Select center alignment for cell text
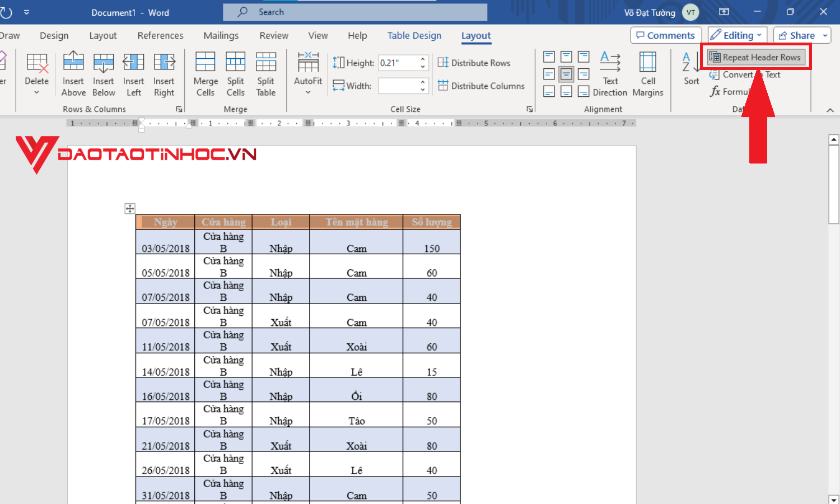This screenshot has height=504, width=840. [566, 73]
